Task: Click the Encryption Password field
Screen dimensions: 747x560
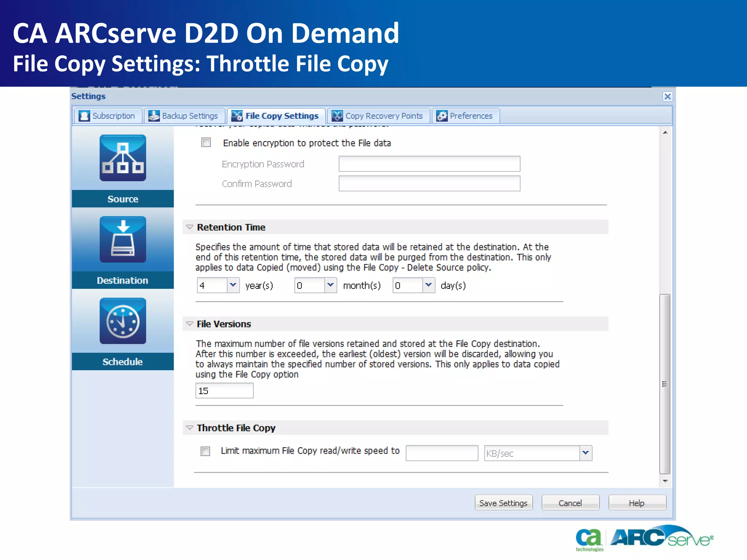Action: point(429,164)
